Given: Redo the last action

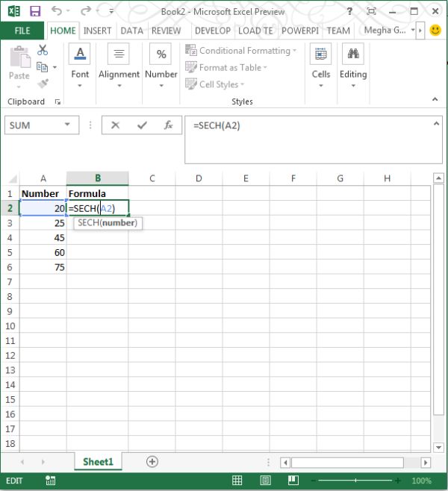Looking at the screenshot, I should 85,11.
